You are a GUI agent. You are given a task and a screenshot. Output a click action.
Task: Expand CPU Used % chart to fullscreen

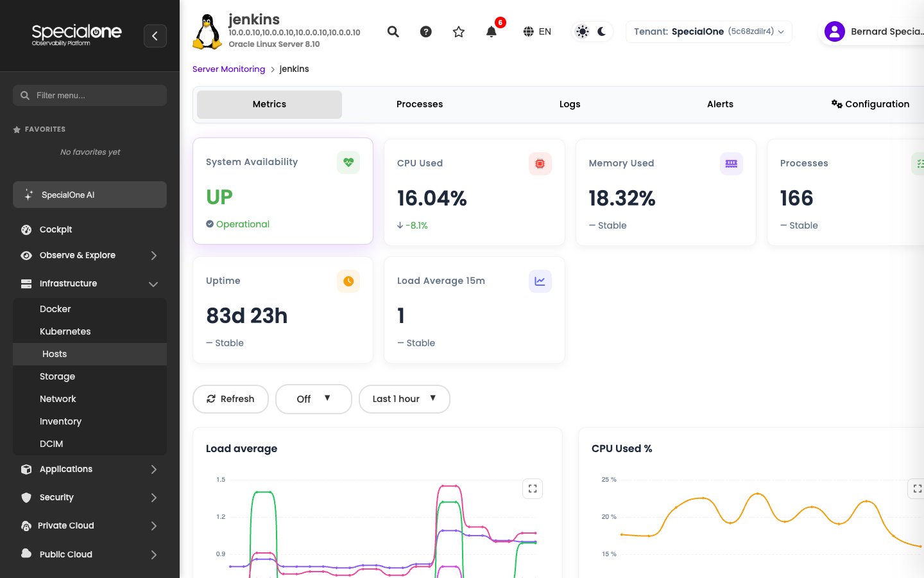pyautogui.click(x=916, y=489)
